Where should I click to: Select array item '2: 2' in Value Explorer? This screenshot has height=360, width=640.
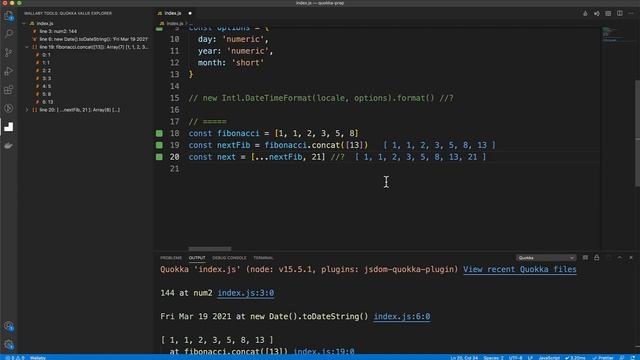47,71
